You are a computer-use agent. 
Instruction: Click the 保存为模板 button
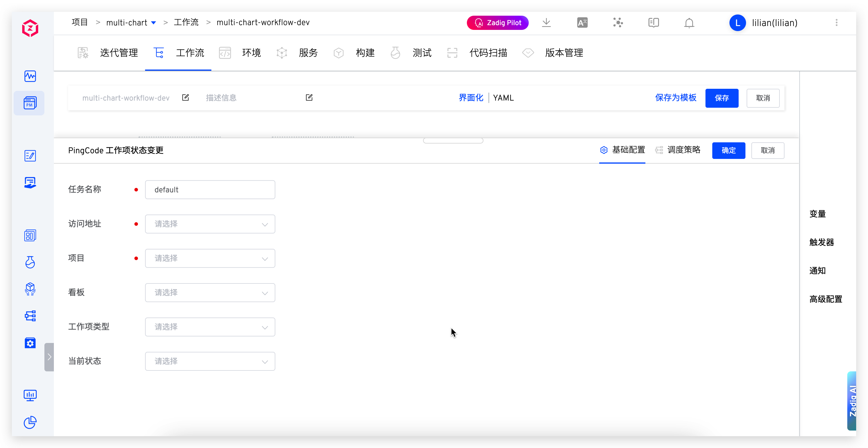coord(675,98)
